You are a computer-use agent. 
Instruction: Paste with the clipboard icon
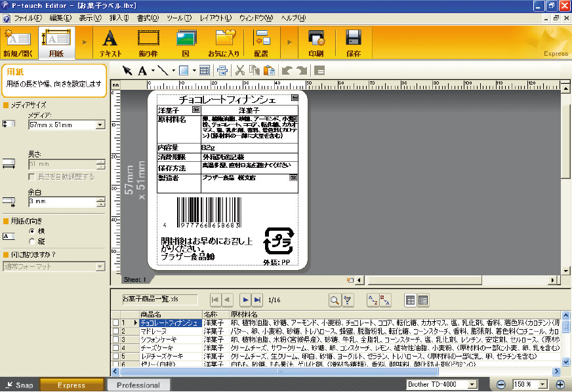pyautogui.click(x=269, y=70)
